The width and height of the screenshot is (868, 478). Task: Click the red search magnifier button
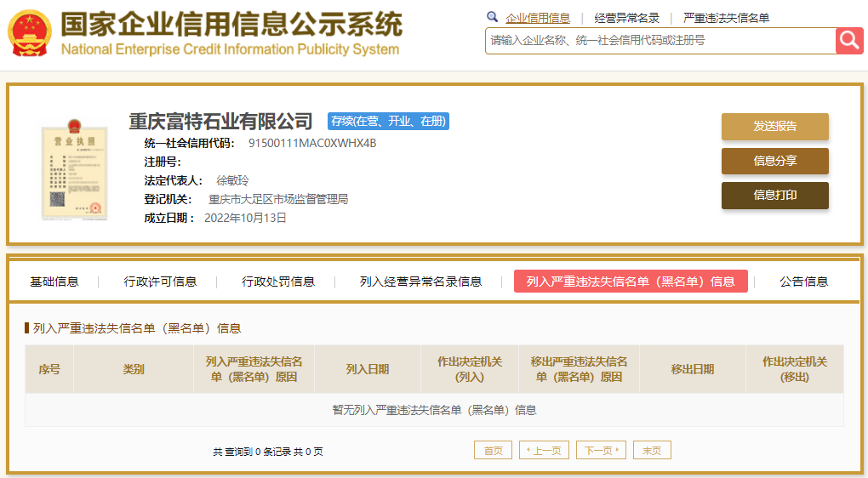849,40
